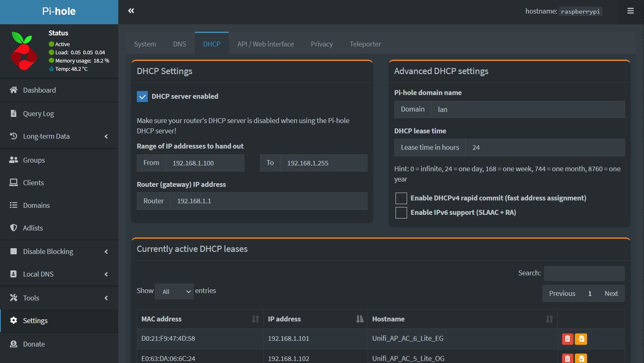This screenshot has height=363, width=644.
Task: Go to the Previous leases page
Action: pyautogui.click(x=562, y=293)
